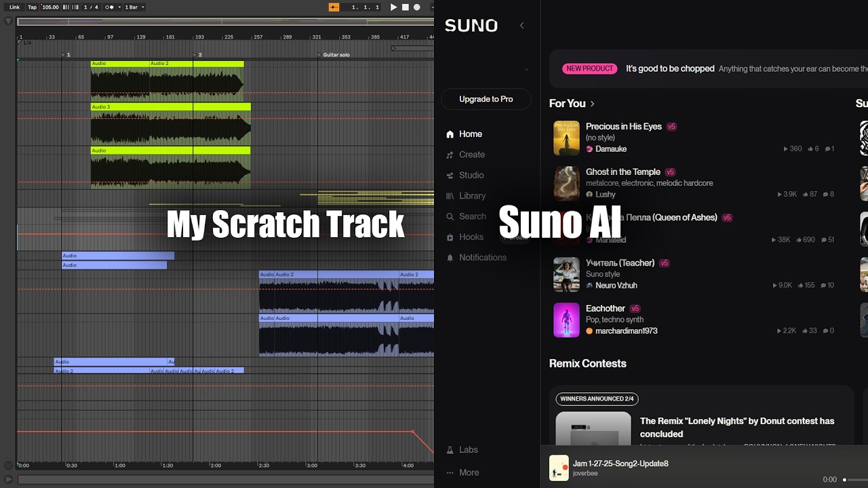
Task: Click the SUNO logo
Action: click(471, 26)
